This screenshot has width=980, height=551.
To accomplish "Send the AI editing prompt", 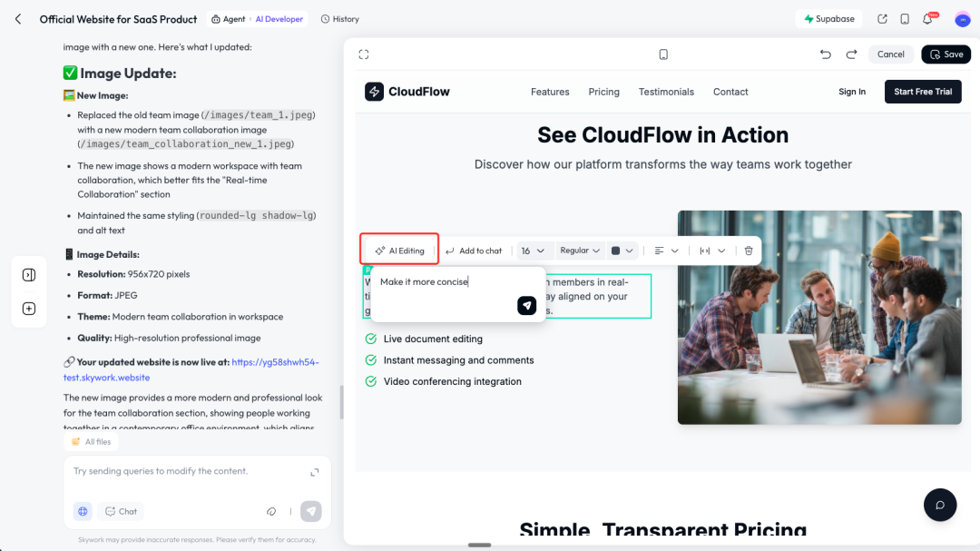I will click(527, 305).
